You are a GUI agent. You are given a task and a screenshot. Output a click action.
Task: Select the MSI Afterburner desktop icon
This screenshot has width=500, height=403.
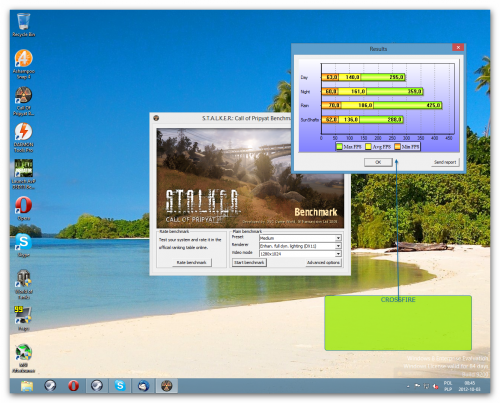[x=23, y=358]
